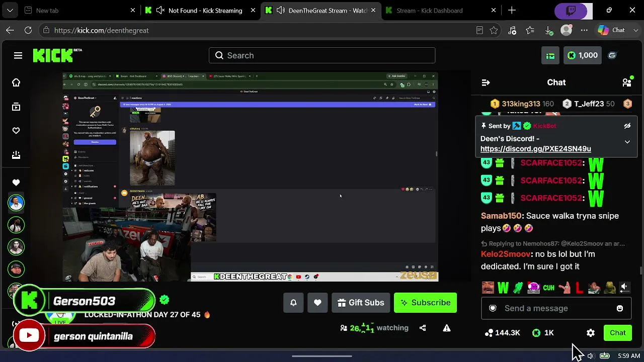Open the user profile icon beside 1,000

coord(612,55)
